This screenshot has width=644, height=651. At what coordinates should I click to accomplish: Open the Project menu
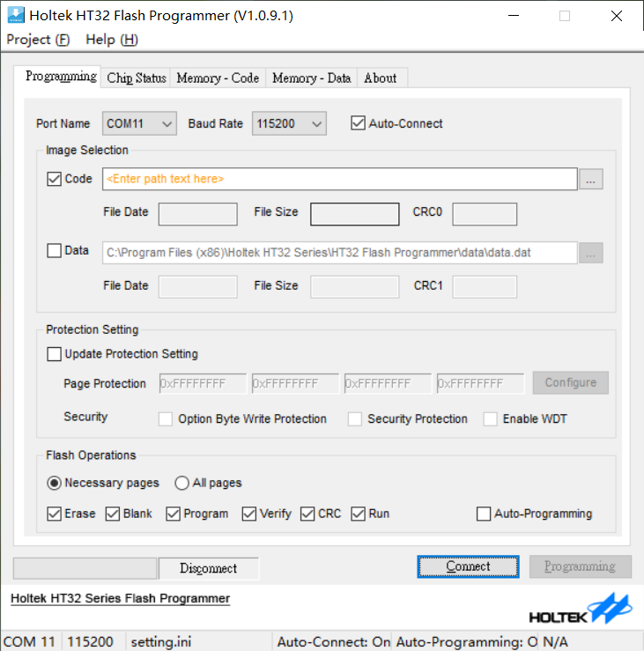pyautogui.click(x=38, y=40)
